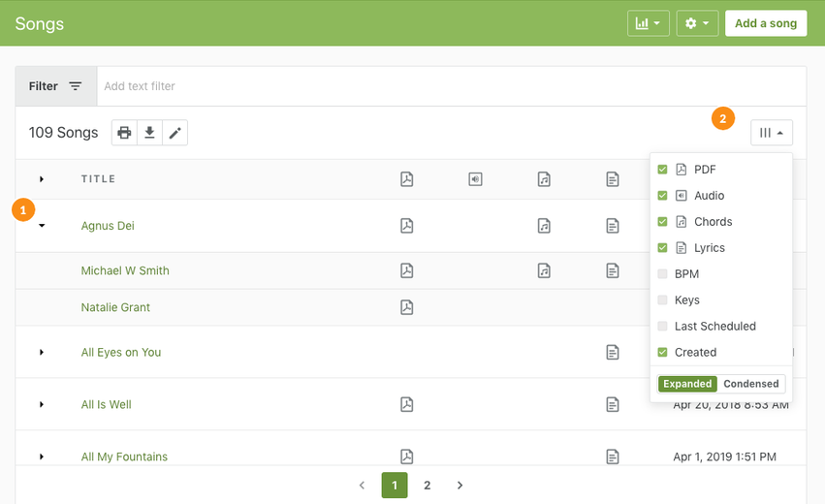Close the columns dropdown menu
Viewport: 825px width, 504px height.
(772, 133)
